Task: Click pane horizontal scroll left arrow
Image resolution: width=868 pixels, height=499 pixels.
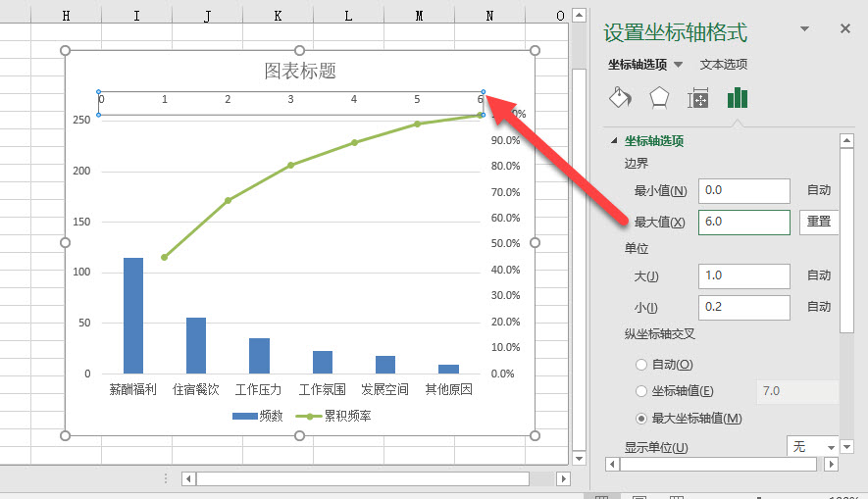Action: pyautogui.click(x=612, y=464)
